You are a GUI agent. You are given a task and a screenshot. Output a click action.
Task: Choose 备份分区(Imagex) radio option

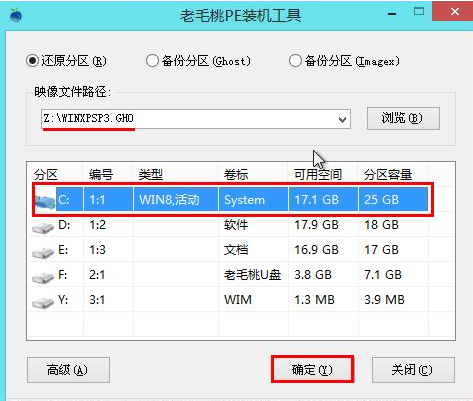coord(295,61)
